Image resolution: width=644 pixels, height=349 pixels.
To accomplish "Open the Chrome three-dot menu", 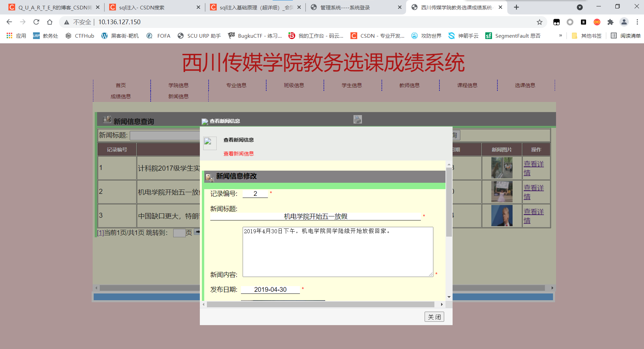I will pyautogui.click(x=637, y=22).
